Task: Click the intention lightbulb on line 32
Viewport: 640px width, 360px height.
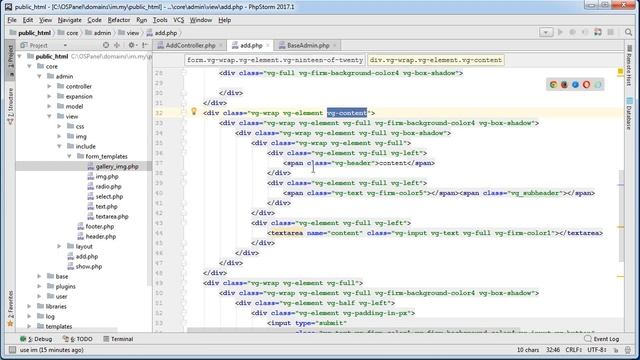Action: click(x=194, y=112)
